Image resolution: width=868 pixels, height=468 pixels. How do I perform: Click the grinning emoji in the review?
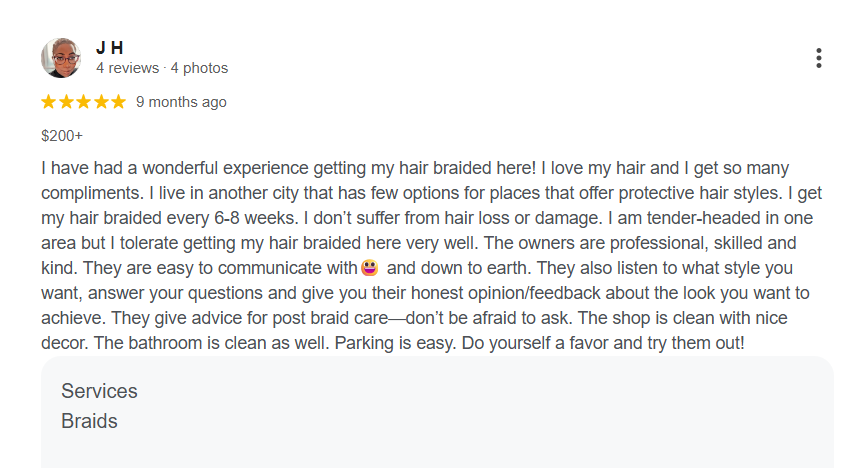[370, 268]
